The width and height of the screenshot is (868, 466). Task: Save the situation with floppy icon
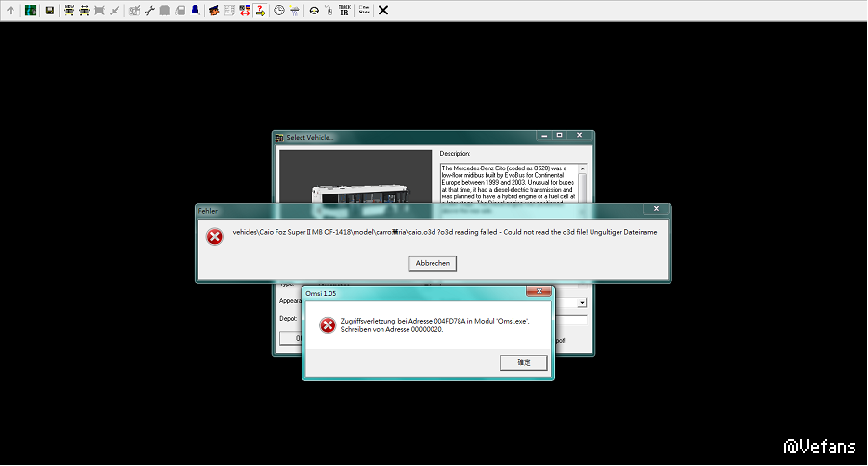point(50,10)
